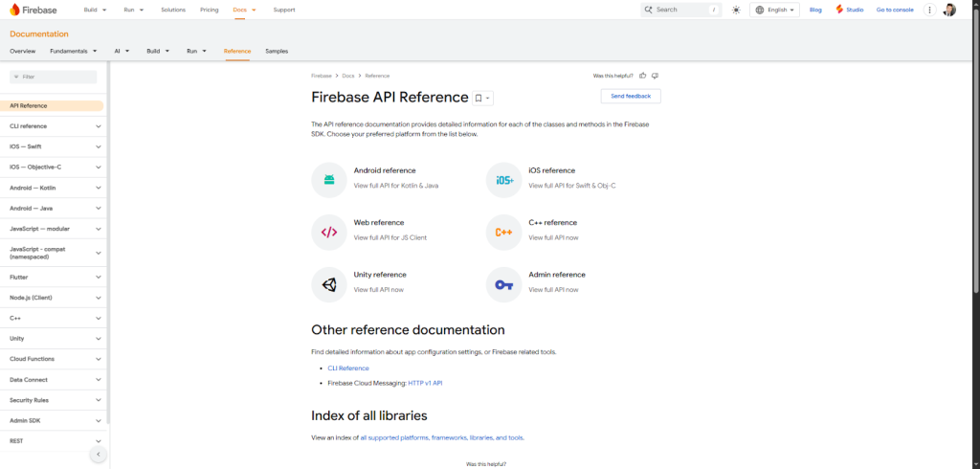Click the thumbs down not helpful icon
Screen dimensions: 980x469
655,76
